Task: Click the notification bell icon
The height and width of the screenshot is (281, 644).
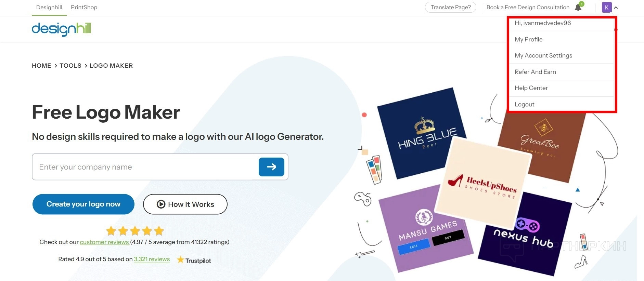Action: coord(579,7)
